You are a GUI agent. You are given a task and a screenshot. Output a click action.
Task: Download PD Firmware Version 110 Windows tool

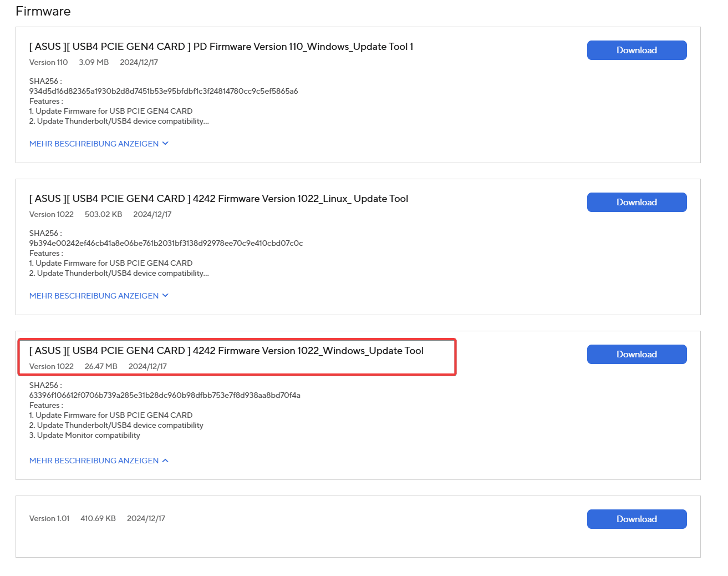(637, 50)
